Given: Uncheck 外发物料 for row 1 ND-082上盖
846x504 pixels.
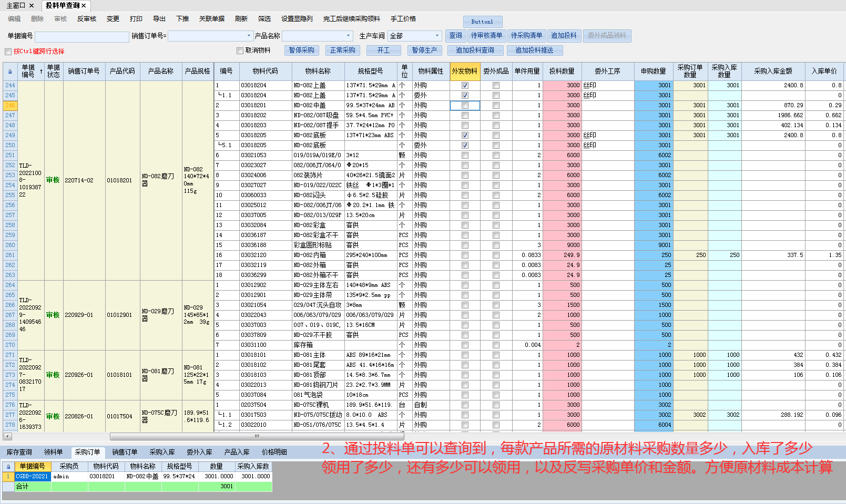Looking at the screenshot, I should [465, 85].
